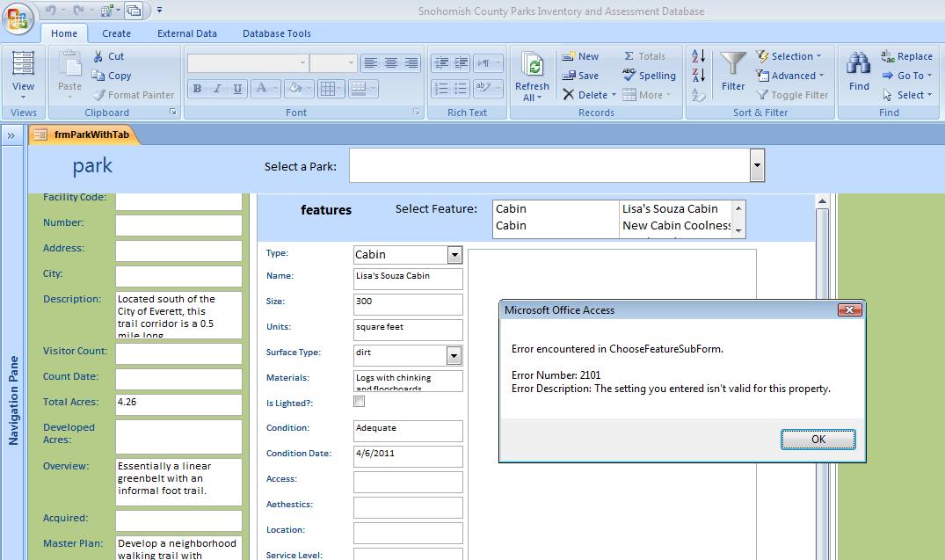Click the Office button orb
This screenshot has height=560, width=945.
click(18, 17)
